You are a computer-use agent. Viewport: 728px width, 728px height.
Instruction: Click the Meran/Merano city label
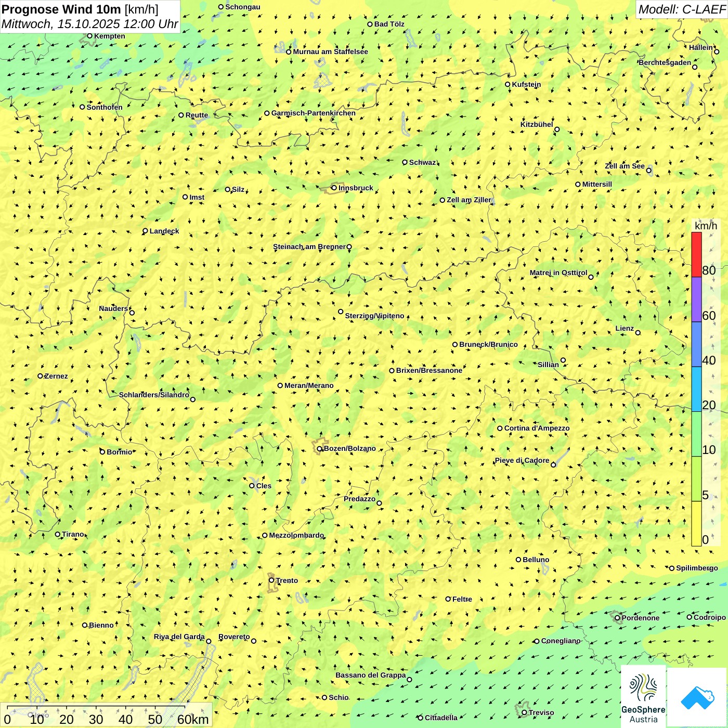point(309,385)
